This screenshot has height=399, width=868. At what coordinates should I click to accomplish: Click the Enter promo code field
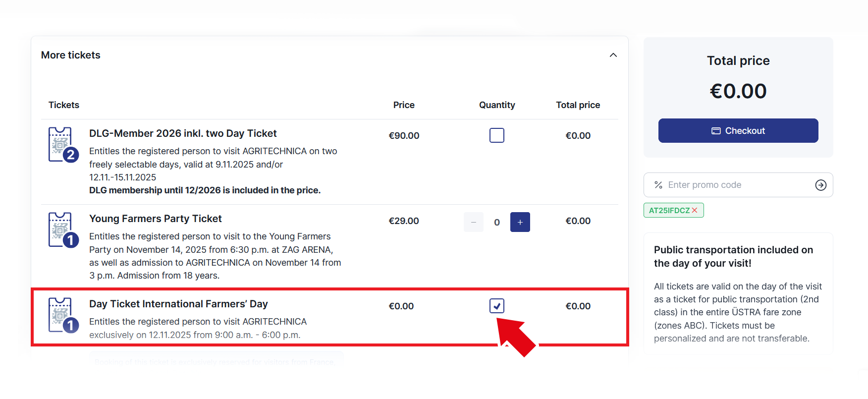tap(738, 185)
